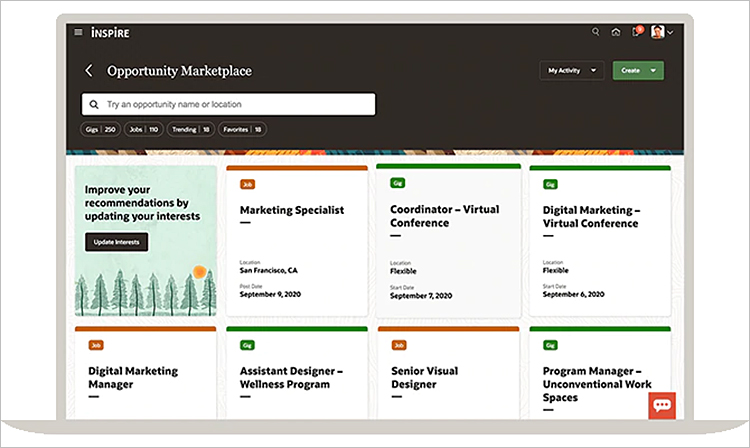Viewport: 750px width, 448px height.
Task: Open the hamburger menu next to Inspire
Action: coord(78,32)
